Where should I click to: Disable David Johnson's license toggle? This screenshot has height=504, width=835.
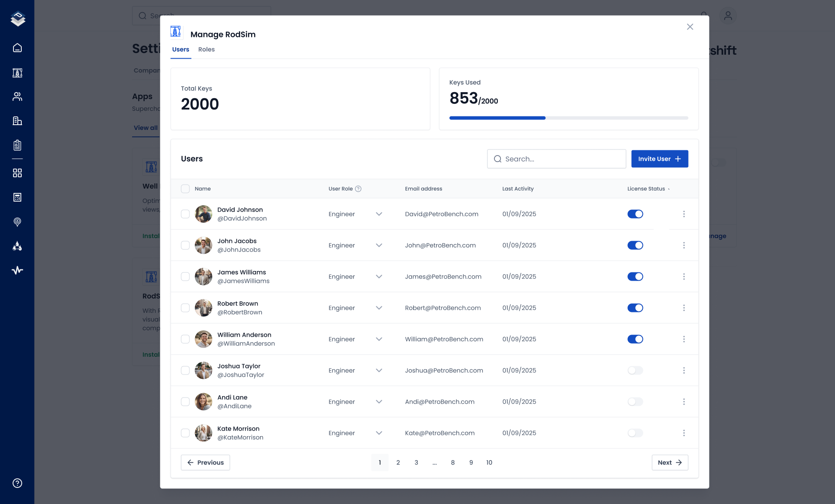(x=635, y=214)
